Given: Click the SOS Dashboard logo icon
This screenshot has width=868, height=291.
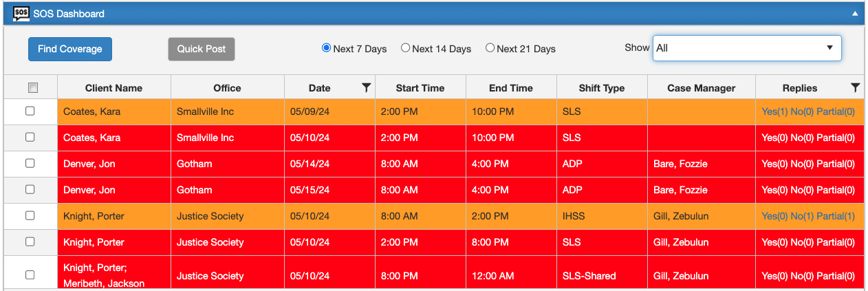Looking at the screenshot, I should pos(21,13).
